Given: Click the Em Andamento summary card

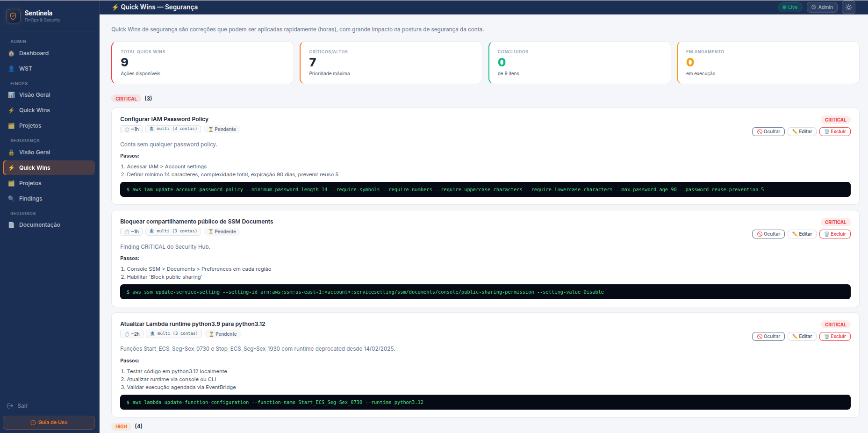Looking at the screenshot, I should tap(768, 63).
